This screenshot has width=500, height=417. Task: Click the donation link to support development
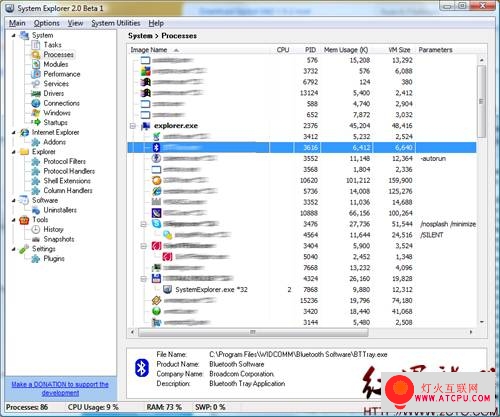60,389
